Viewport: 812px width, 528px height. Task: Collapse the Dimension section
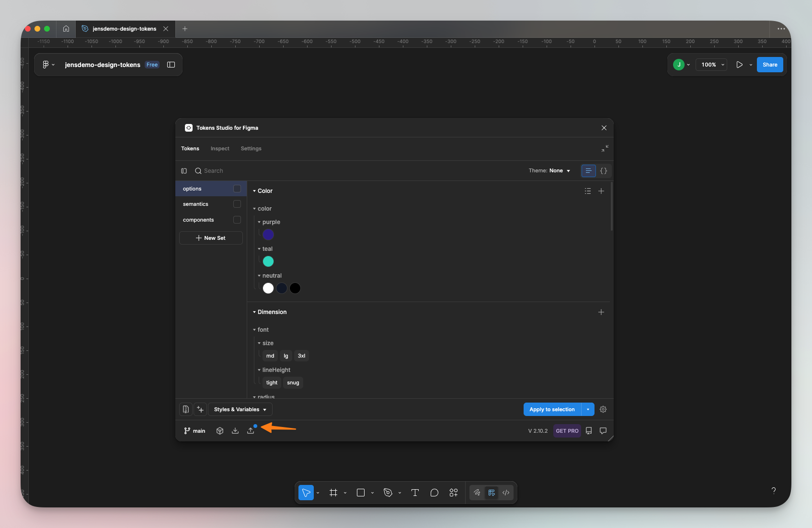[x=254, y=312]
